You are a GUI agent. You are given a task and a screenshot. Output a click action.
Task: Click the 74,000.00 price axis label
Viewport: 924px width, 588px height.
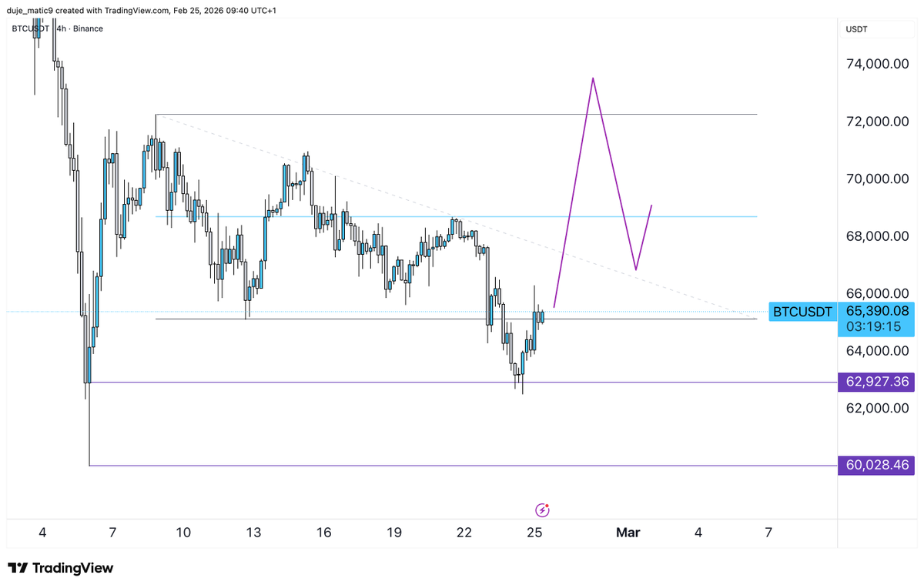[878, 65]
